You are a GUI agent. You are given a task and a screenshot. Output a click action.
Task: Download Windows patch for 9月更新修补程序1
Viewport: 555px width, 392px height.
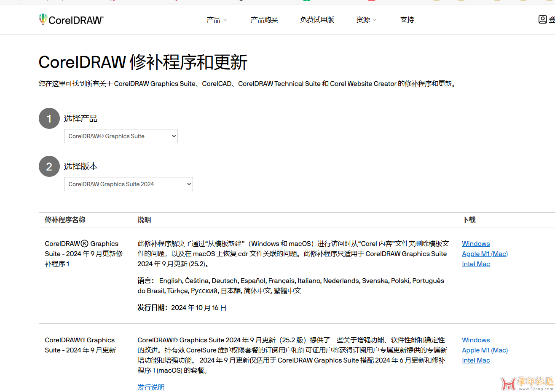[x=476, y=244]
